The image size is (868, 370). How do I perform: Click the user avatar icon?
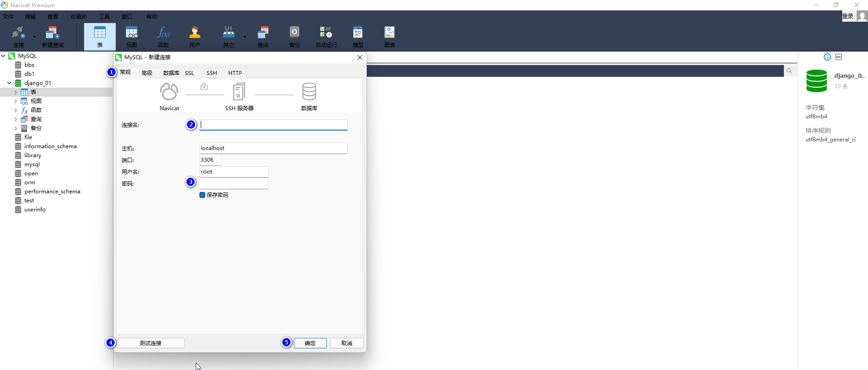coord(862,16)
